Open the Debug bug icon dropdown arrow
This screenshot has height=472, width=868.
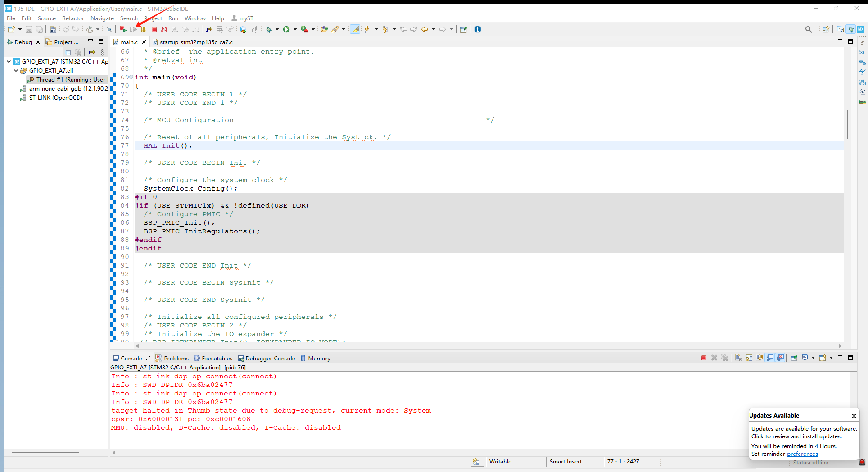[277, 29]
